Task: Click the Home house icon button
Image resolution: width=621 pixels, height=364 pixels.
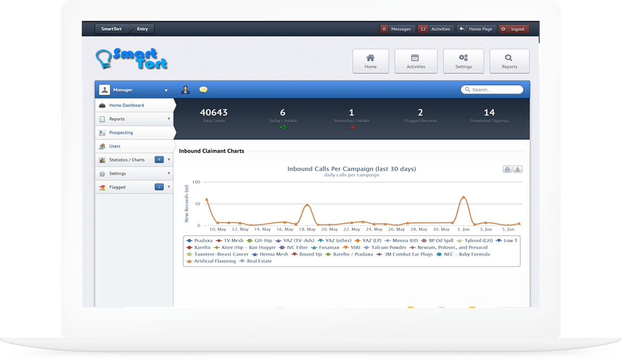Action: point(370,61)
